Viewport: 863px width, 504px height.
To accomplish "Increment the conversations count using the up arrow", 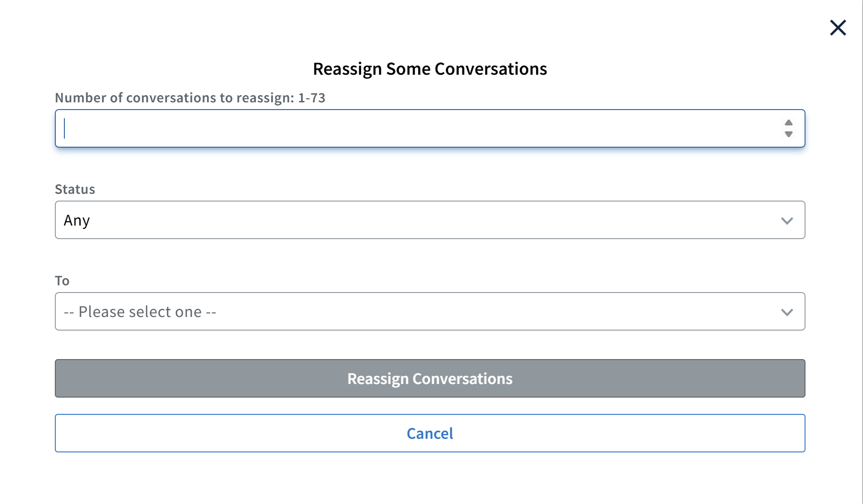I will 788,123.
